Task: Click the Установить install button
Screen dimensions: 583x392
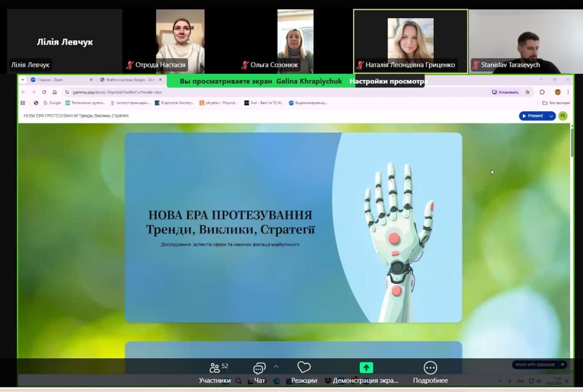Action: click(x=505, y=92)
